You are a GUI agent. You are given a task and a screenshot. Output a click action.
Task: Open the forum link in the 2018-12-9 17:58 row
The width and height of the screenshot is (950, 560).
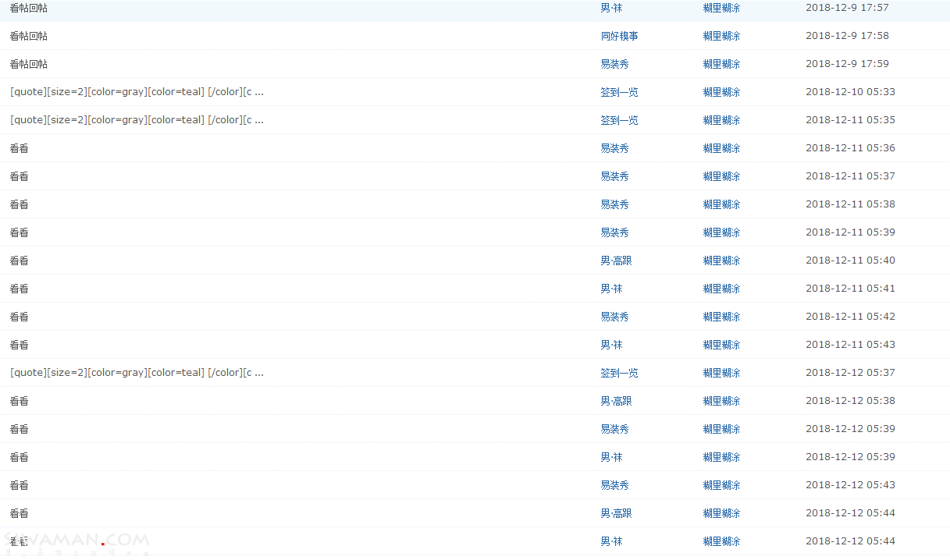[x=618, y=36]
